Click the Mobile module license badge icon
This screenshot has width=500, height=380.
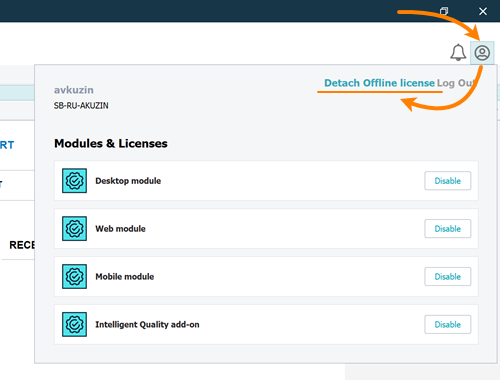pyautogui.click(x=74, y=277)
